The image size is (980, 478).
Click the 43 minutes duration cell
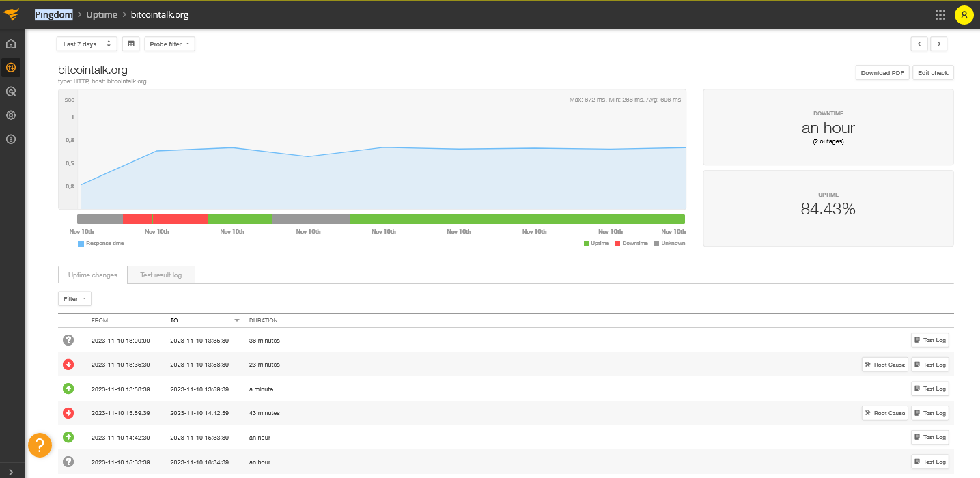click(x=264, y=413)
